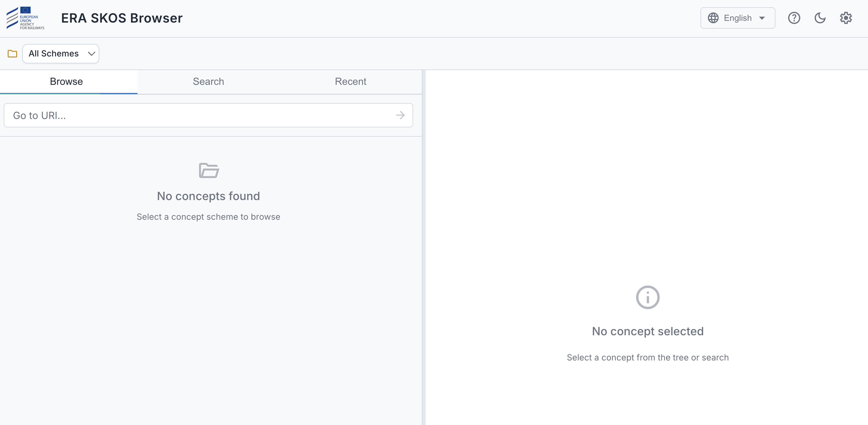Switch the interface language from English
This screenshot has width=868, height=425.
click(737, 18)
